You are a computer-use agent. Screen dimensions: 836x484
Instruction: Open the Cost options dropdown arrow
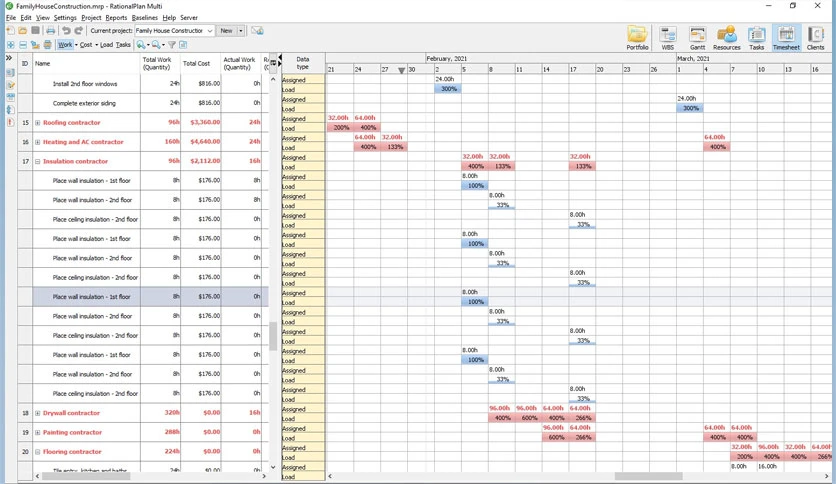pos(97,45)
